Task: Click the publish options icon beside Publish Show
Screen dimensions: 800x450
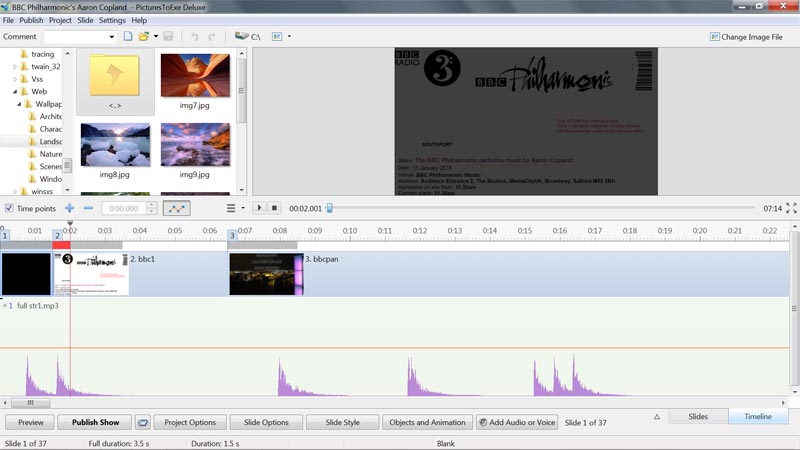Action: [x=143, y=422]
